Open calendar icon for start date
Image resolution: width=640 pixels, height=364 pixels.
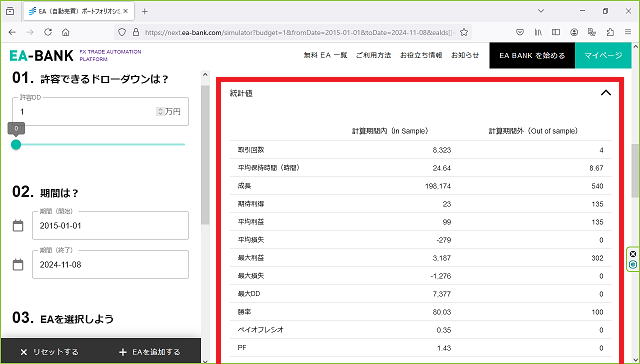tap(18, 226)
